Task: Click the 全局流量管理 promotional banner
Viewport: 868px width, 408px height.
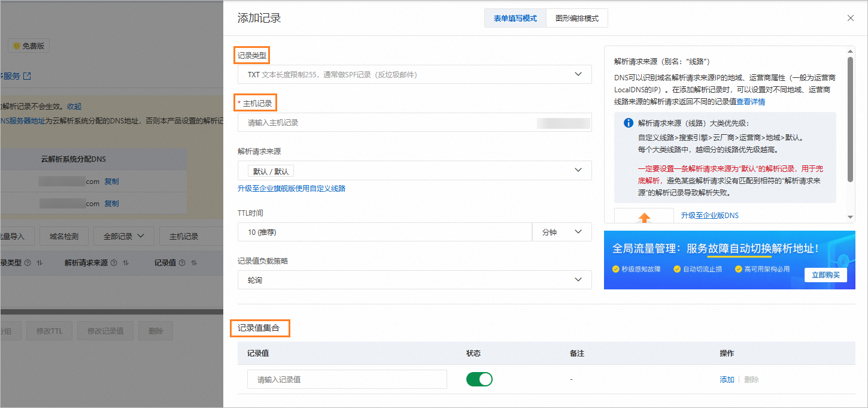Action: tap(730, 260)
